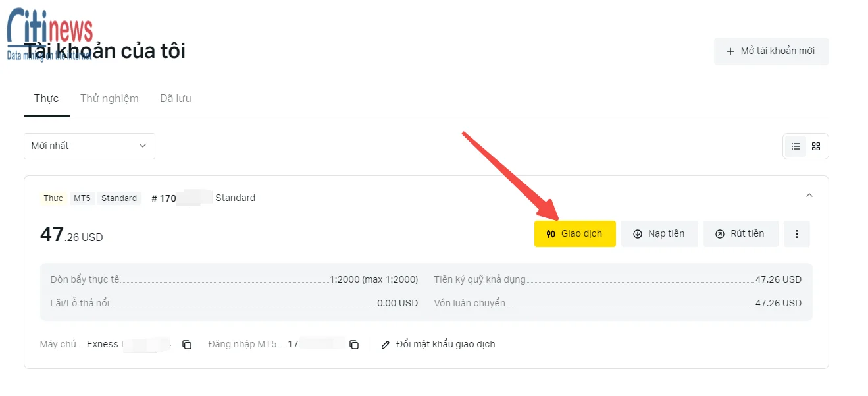Click the arrow in sort combo box
868x396 pixels.
143,146
